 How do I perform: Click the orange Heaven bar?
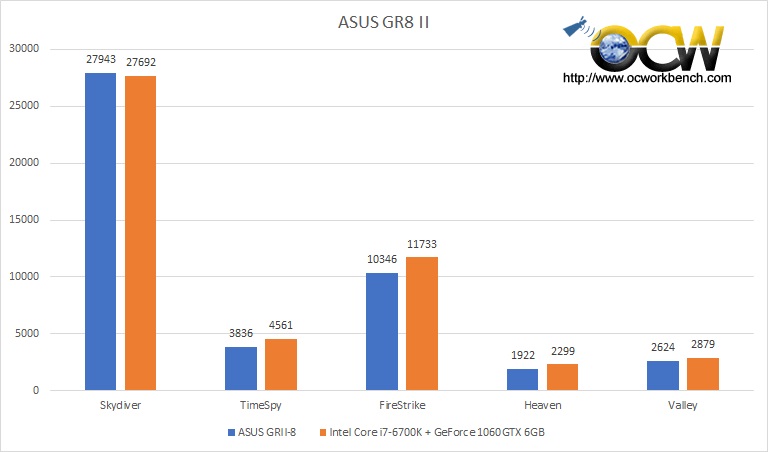point(562,377)
